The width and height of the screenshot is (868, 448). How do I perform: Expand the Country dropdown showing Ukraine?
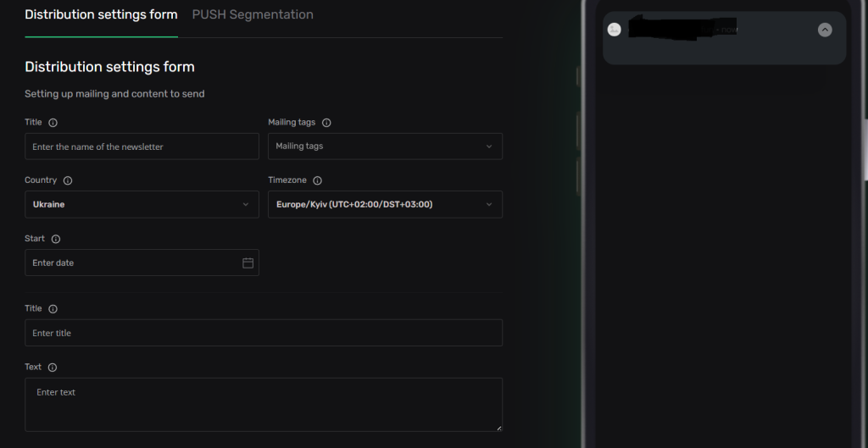point(142,204)
